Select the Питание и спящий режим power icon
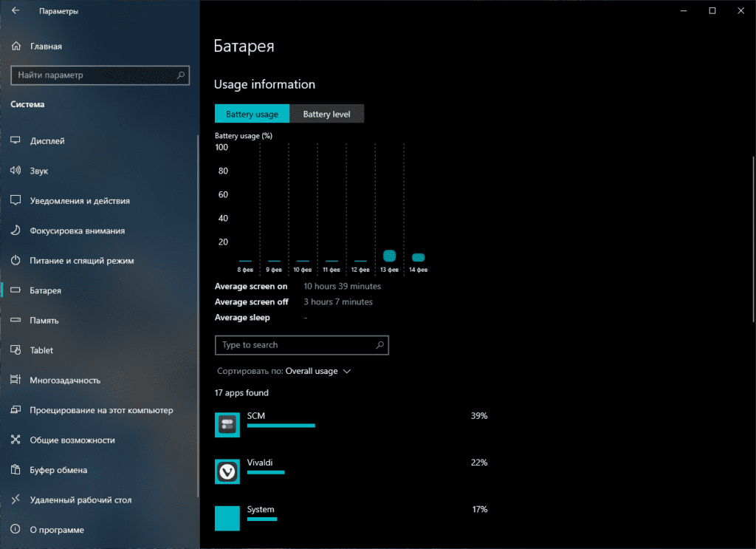This screenshot has width=756, height=549. click(16, 260)
